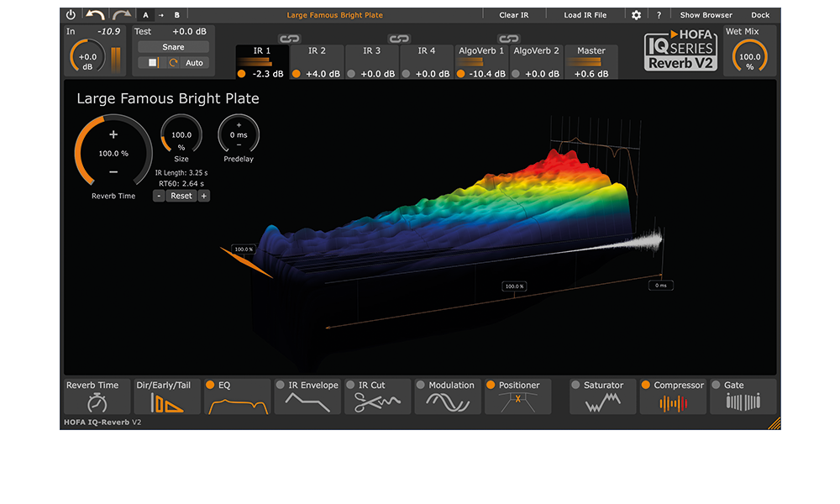The width and height of the screenshot is (840, 504).
Task: Open the EQ curve module
Action: 238,396
